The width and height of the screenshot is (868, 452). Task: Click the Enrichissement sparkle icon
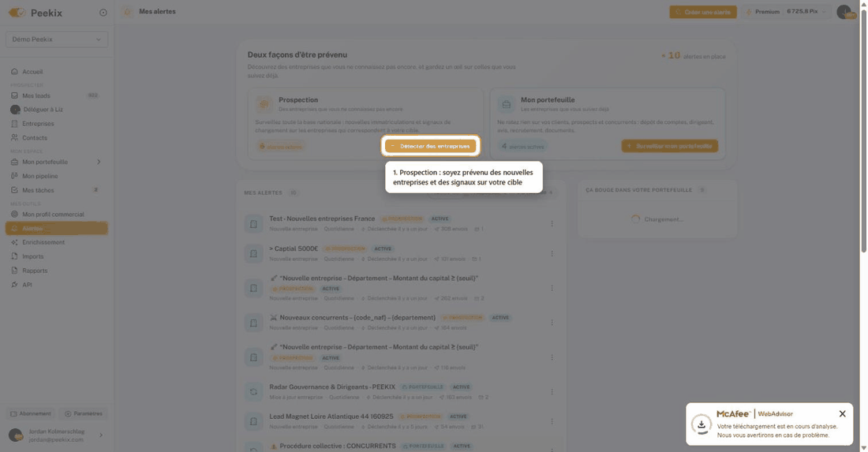click(14, 242)
